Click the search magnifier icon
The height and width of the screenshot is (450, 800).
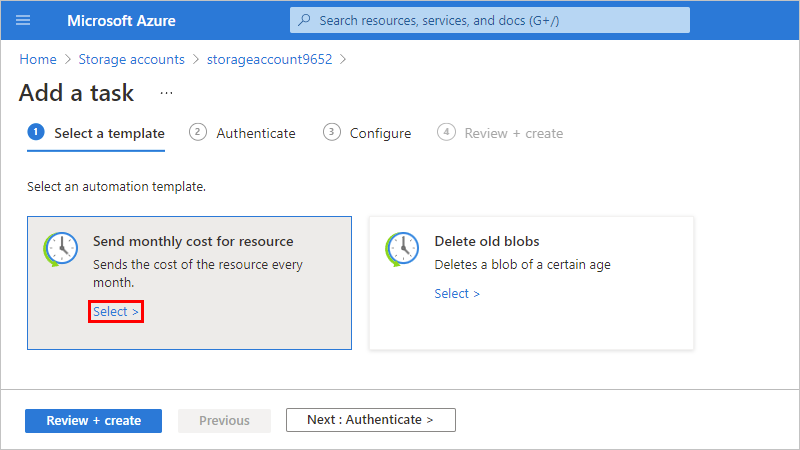pos(304,20)
